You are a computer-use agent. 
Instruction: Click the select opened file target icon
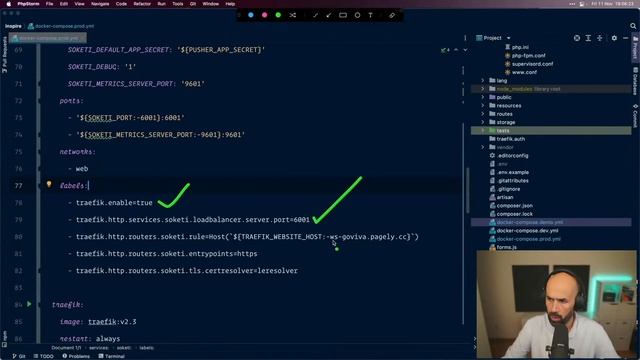[x=577, y=38]
